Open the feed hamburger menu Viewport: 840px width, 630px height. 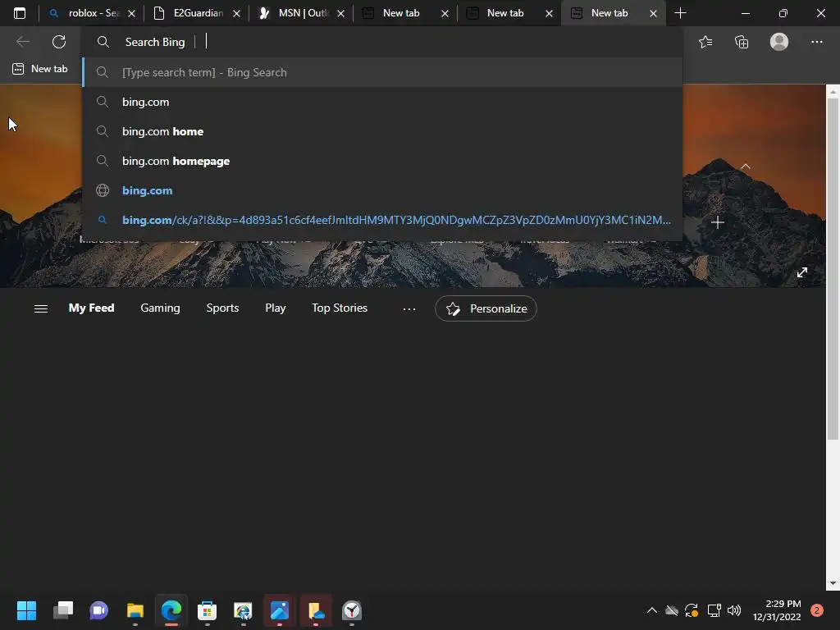41,308
